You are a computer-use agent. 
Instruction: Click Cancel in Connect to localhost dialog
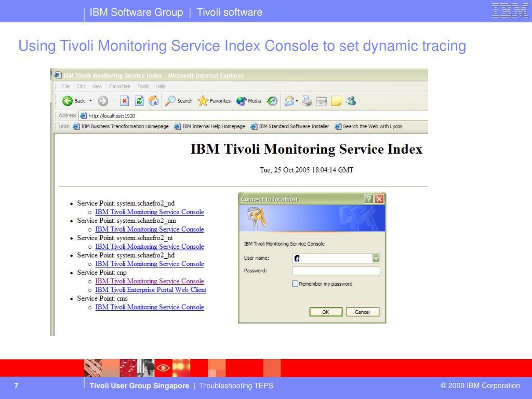click(x=362, y=312)
